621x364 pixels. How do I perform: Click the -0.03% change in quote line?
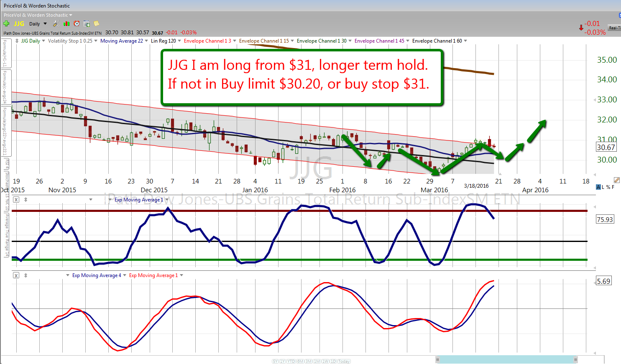click(x=189, y=33)
